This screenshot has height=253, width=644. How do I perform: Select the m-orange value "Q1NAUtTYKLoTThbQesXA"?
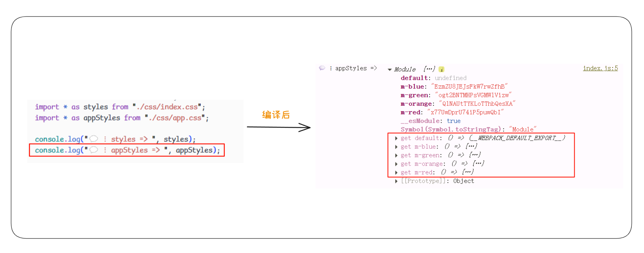[x=477, y=103]
